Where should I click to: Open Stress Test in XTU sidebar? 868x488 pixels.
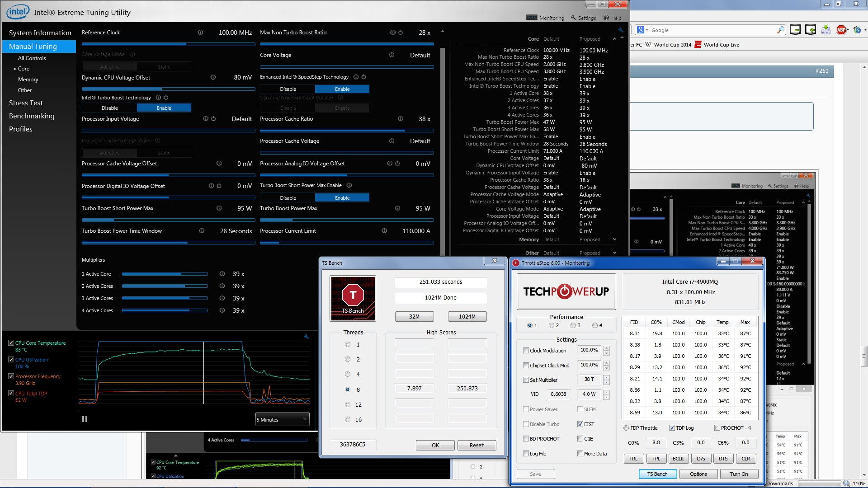(26, 103)
